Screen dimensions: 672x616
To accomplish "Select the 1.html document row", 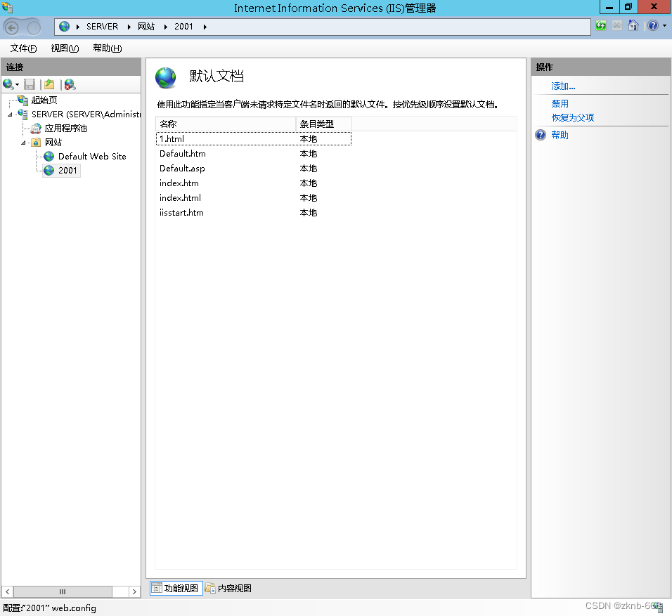I will pyautogui.click(x=254, y=139).
